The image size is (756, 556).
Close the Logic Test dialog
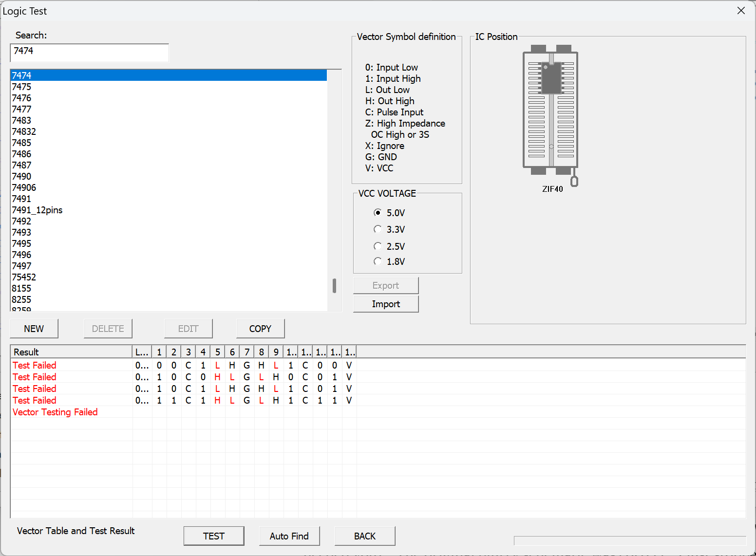pyautogui.click(x=741, y=11)
